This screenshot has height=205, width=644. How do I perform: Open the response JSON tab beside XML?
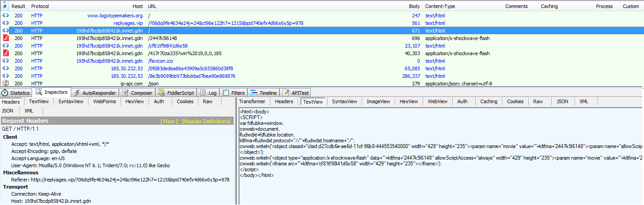[x=563, y=101]
